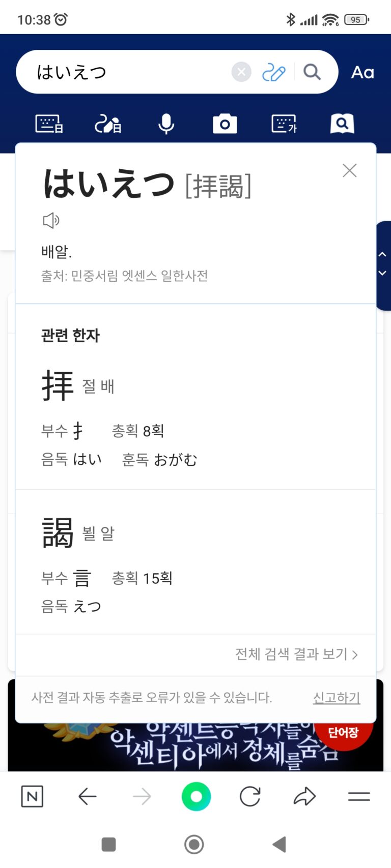Open the browser hamburger menu

click(x=359, y=796)
